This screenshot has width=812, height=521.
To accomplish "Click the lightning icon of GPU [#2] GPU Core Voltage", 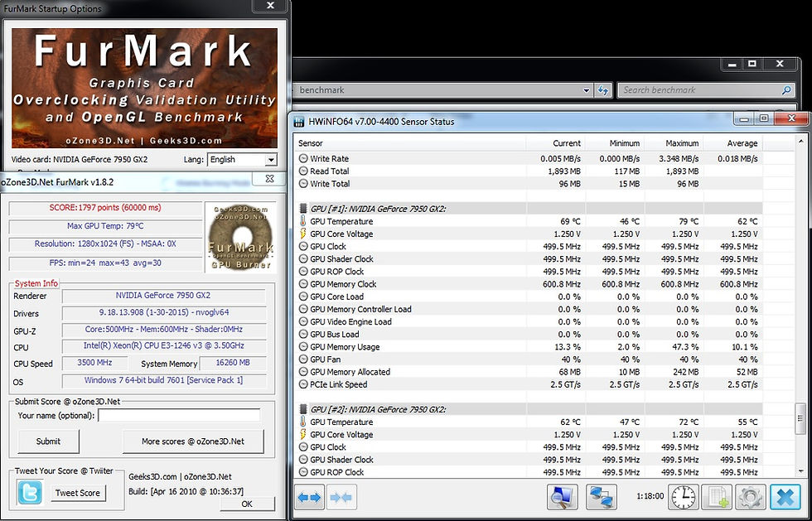I will (303, 434).
